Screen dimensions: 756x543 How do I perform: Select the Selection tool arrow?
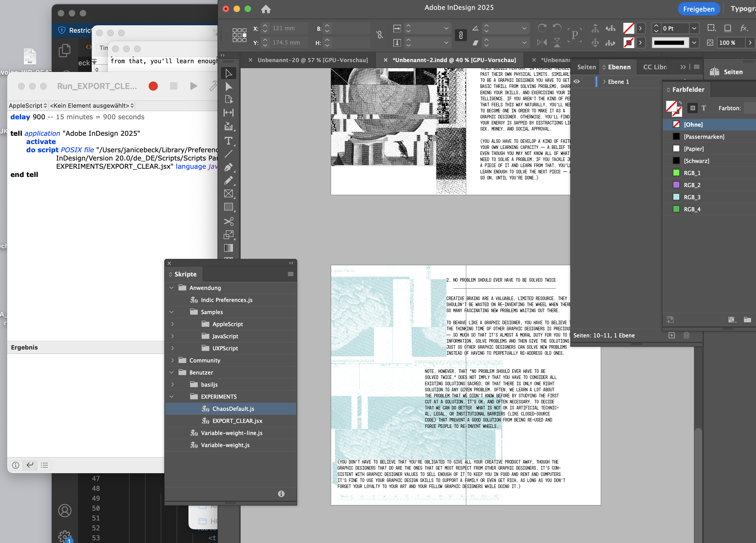pyautogui.click(x=229, y=73)
